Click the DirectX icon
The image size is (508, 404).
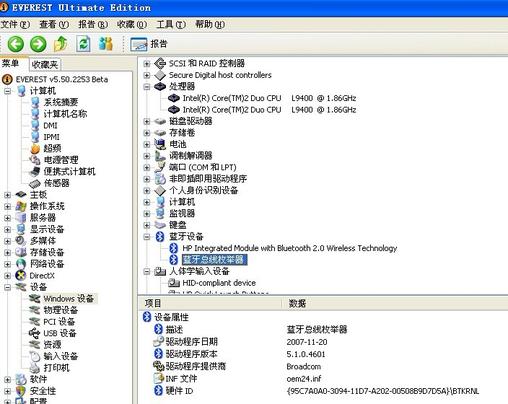point(21,276)
